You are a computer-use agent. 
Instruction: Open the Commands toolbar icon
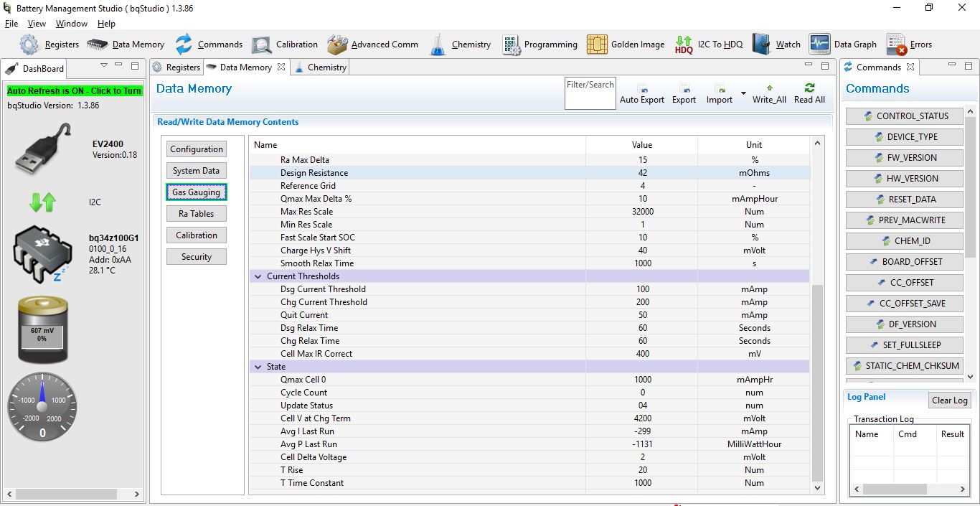pyautogui.click(x=184, y=44)
